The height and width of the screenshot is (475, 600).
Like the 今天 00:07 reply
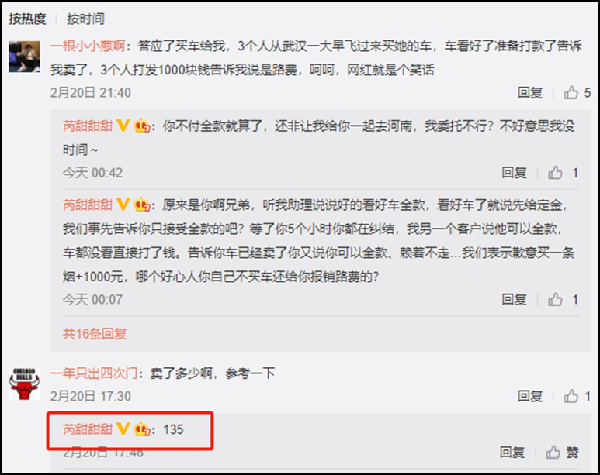[562, 300]
